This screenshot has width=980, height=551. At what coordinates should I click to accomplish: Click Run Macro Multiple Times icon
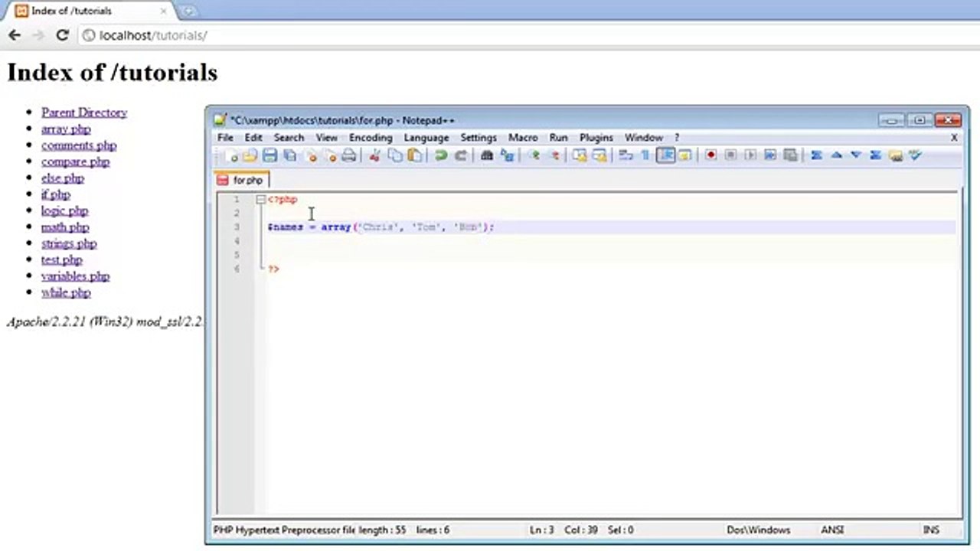point(770,155)
